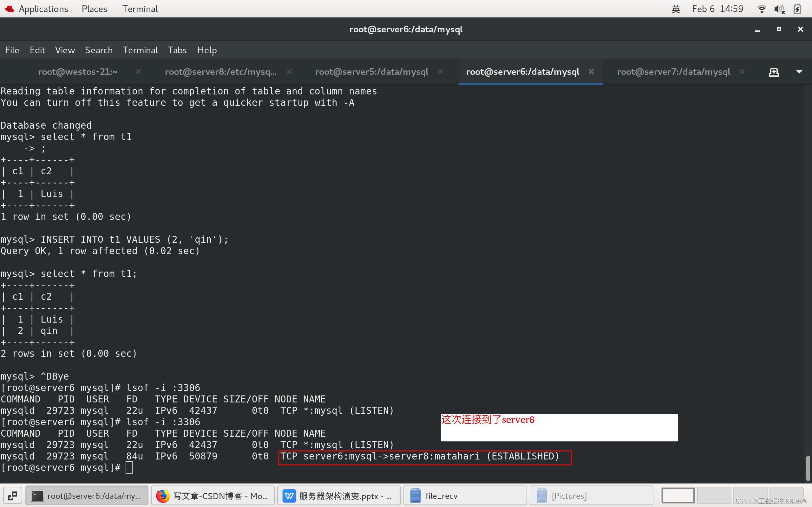Click the Wi-Fi network icon
This screenshot has height=507, width=812.
762,9
